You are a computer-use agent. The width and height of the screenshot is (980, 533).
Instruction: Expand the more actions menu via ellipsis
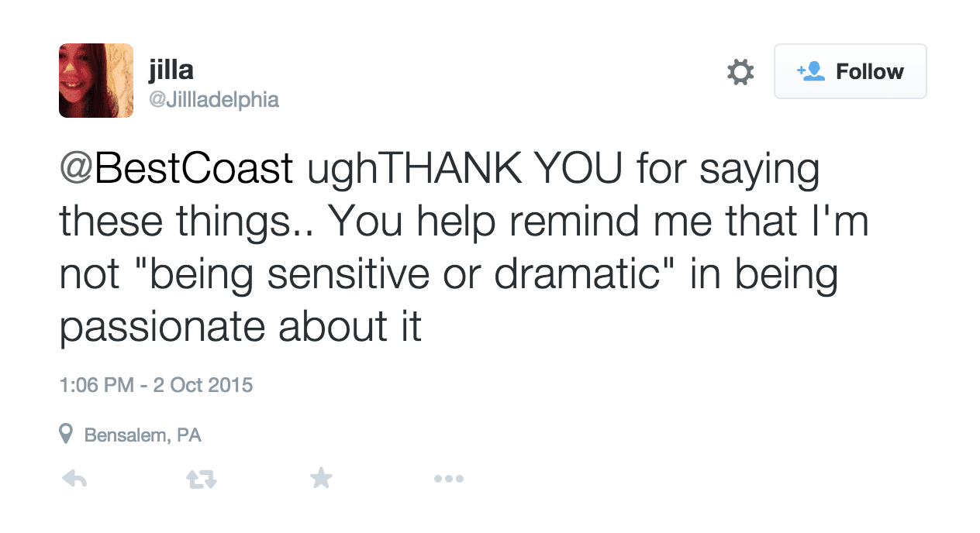tap(449, 479)
